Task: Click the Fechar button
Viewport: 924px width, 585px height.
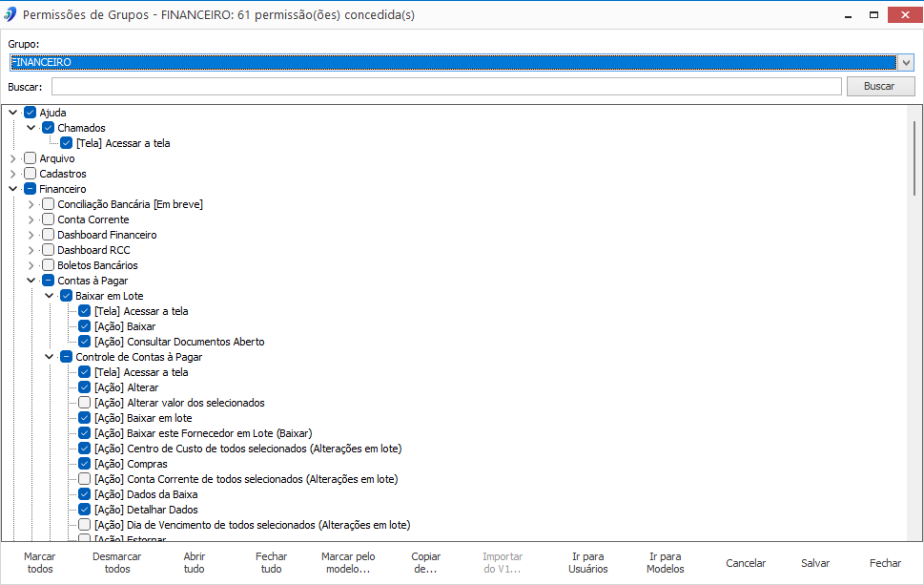Action: 885,563
